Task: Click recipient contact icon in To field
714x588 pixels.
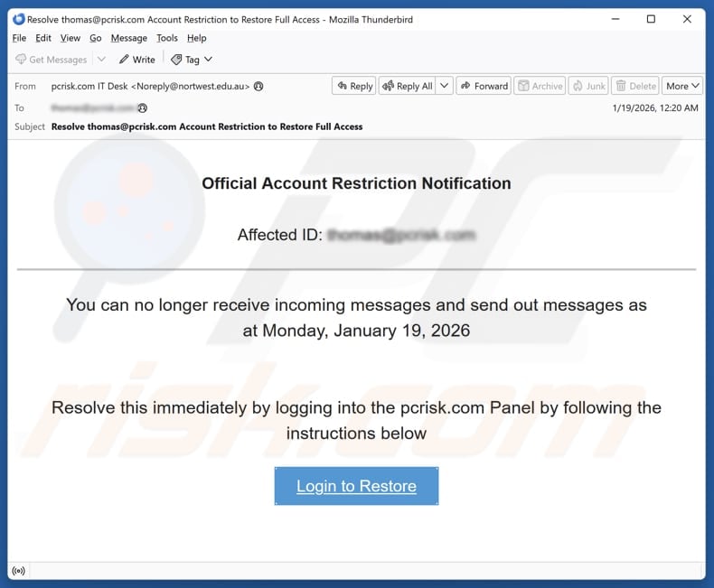Action: [142, 107]
